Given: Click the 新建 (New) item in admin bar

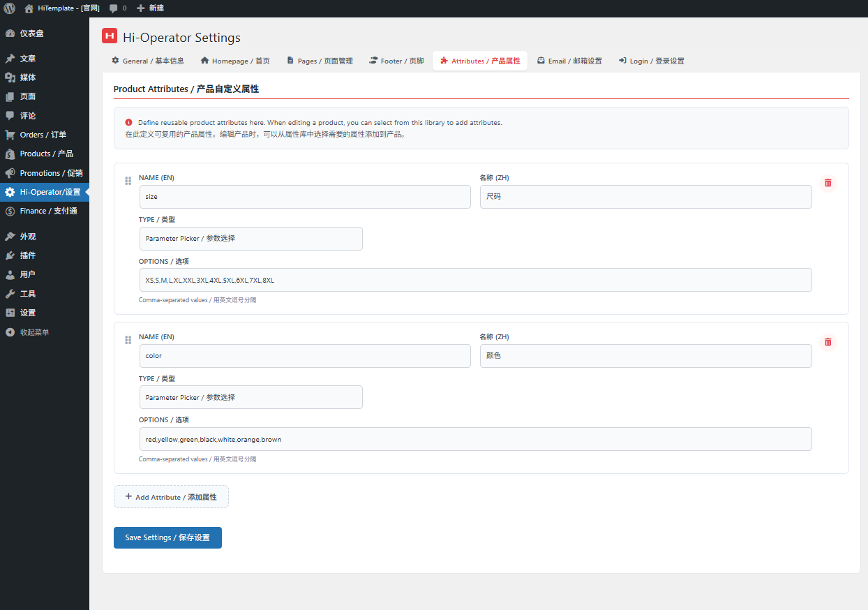Looking at the screenshot, I should point(150,8).
